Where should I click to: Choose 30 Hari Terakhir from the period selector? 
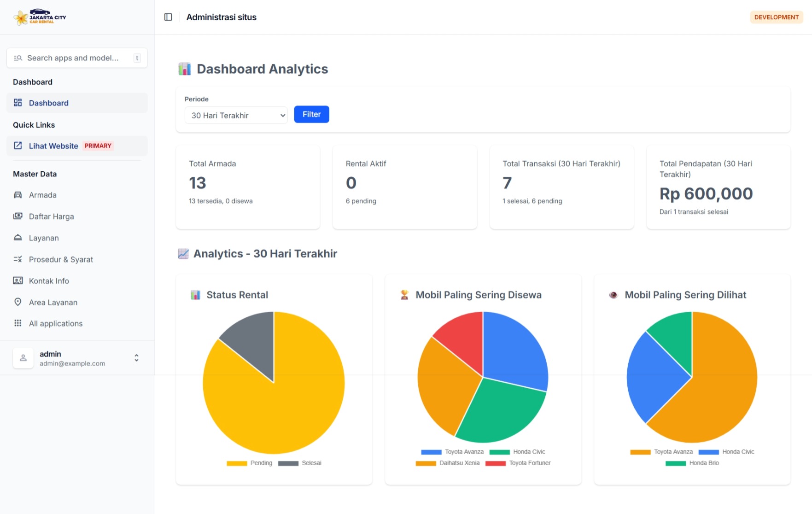236,115
